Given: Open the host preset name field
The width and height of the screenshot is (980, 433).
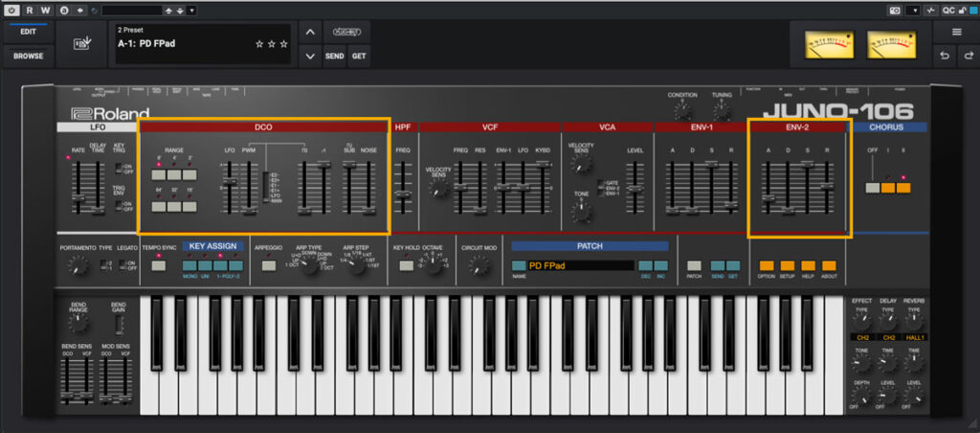Looking at the screenshot, I should [132, 11].
